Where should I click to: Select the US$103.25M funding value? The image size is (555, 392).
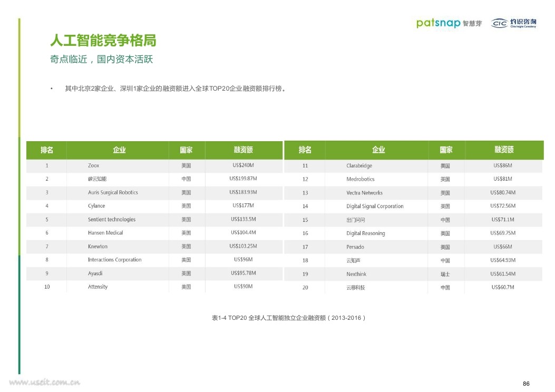click(243, 246)
